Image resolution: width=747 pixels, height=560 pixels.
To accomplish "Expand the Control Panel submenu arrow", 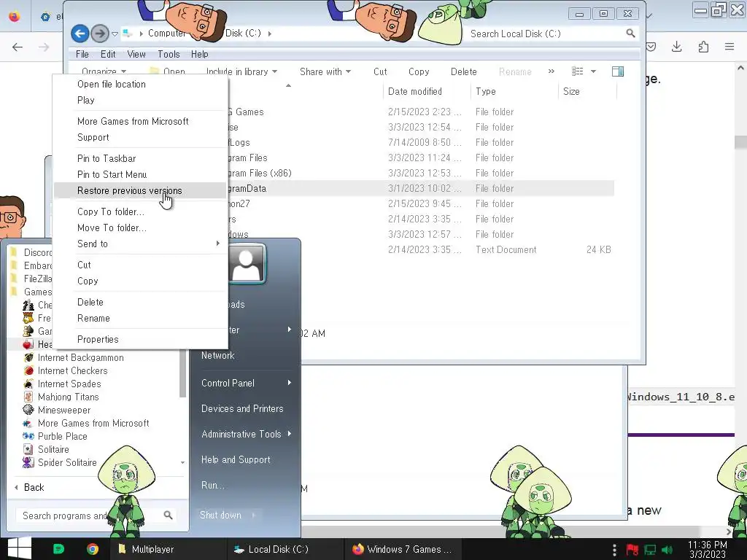I will [x=289, y=383].
